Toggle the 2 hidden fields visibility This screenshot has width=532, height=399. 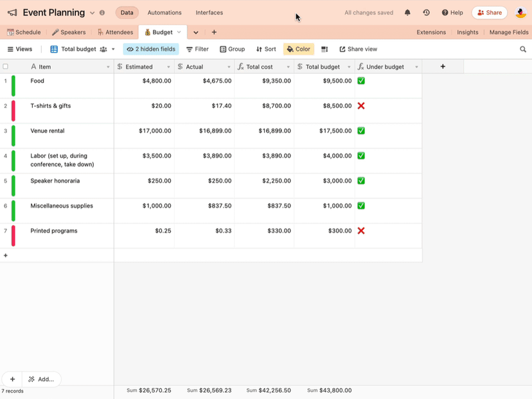tap(152, 49)
